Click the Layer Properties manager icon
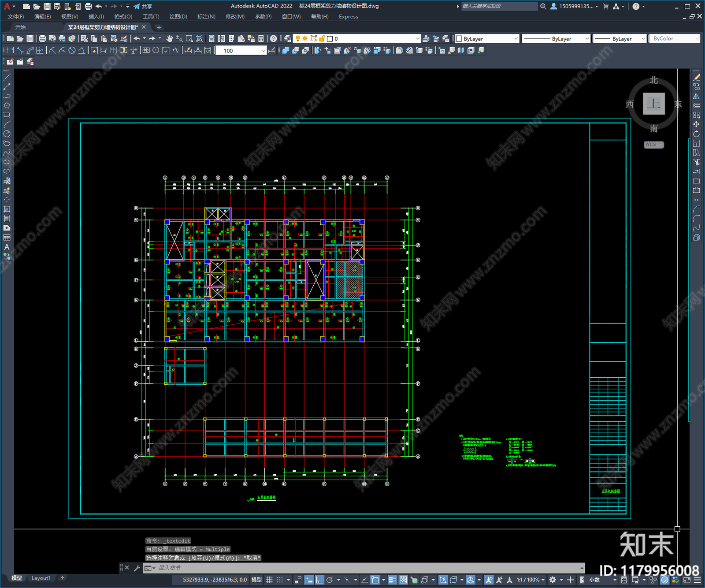This screenshot has height=588, width=705. click(288, 39)
